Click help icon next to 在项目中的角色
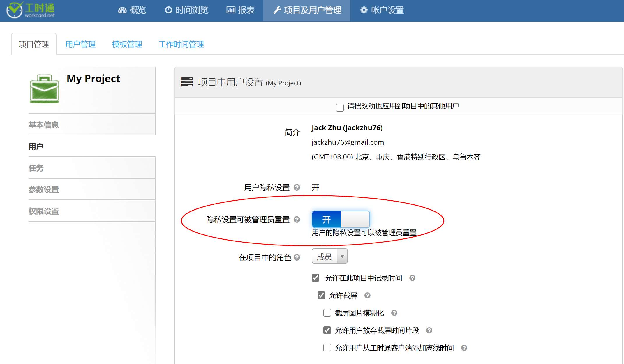The width and height of the screenshot is (624, 364). pyautogui.click(x=297, y=257)
